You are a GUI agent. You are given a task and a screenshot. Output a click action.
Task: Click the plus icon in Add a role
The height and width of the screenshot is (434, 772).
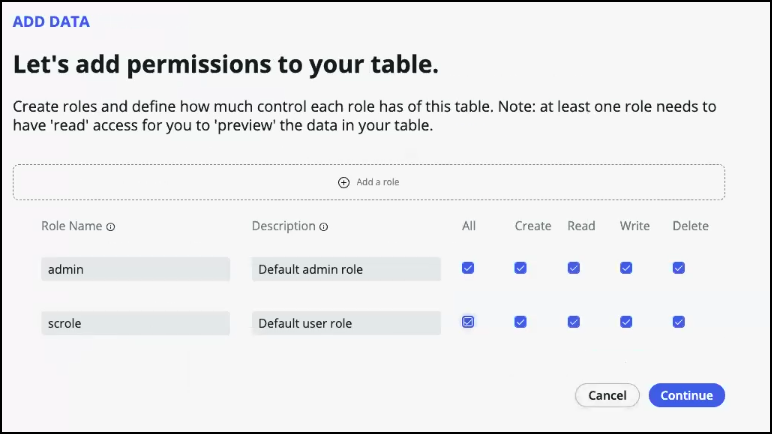click(x=344, y=182)
